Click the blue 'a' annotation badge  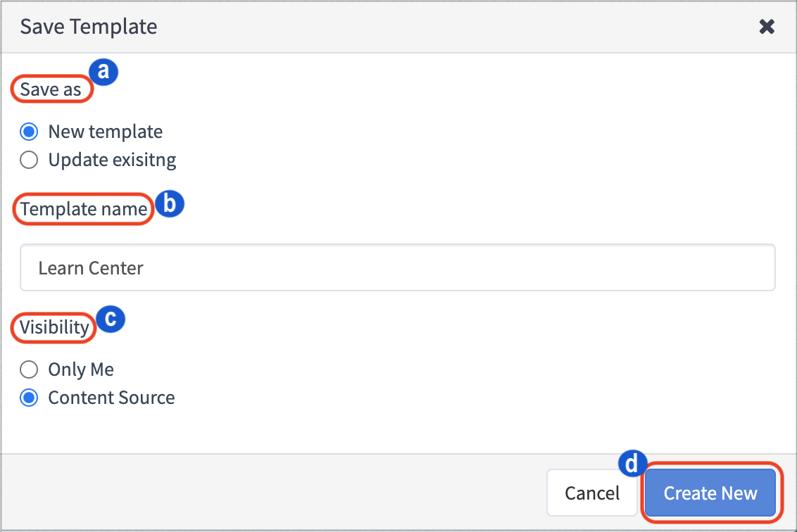(103, 71)
